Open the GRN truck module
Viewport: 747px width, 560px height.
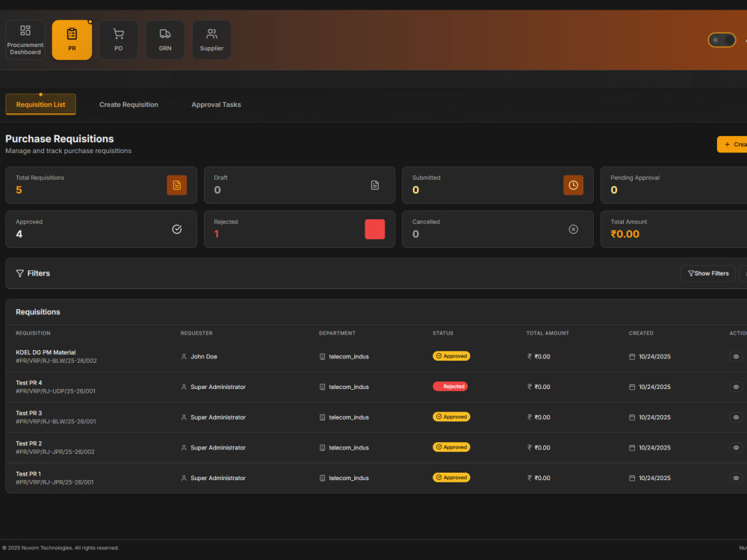coord(165,40)
